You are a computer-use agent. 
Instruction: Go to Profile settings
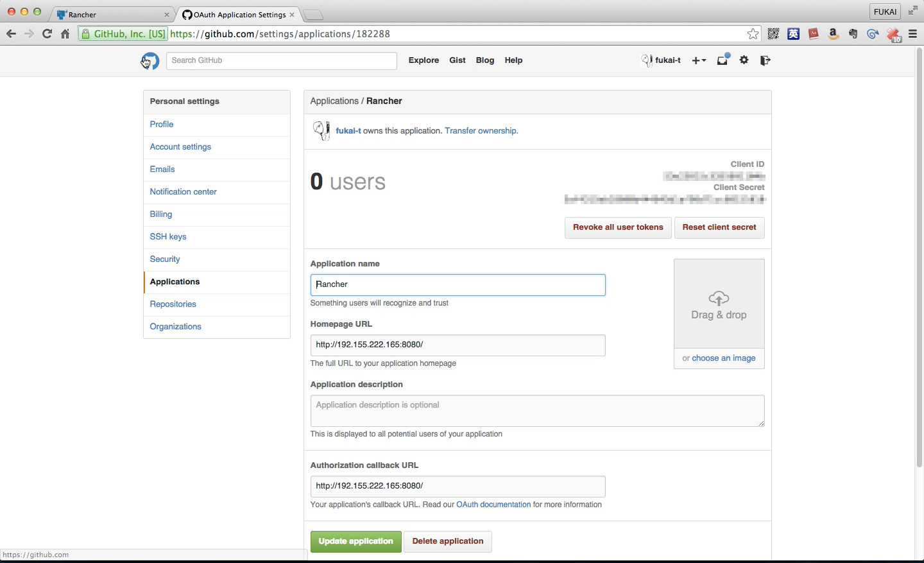pyautogui.click(x=217, y=125)
